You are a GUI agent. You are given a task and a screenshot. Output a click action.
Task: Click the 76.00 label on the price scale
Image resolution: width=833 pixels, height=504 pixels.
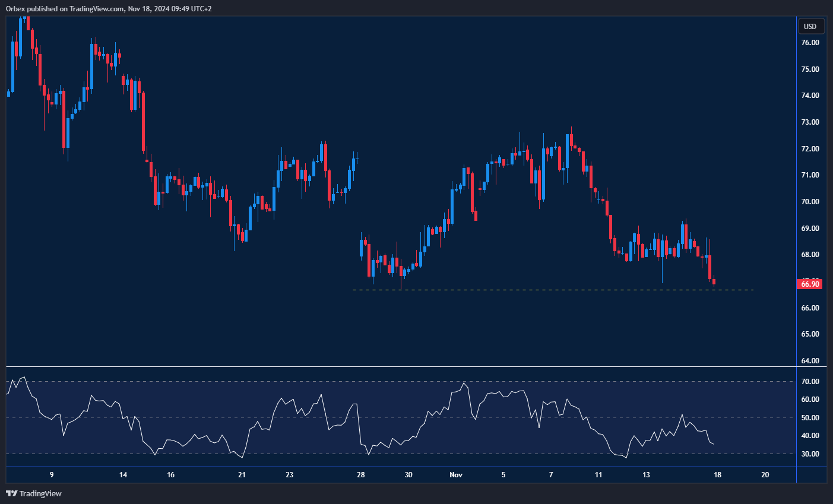810,43
